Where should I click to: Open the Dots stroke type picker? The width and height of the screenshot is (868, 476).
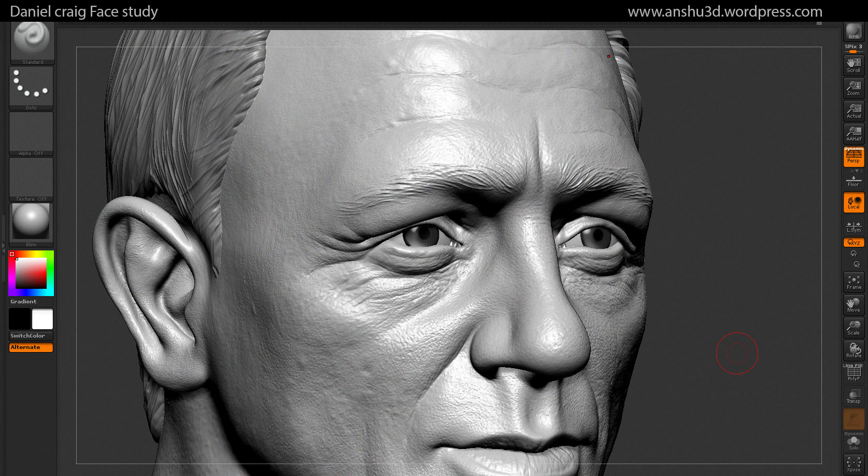31,88
